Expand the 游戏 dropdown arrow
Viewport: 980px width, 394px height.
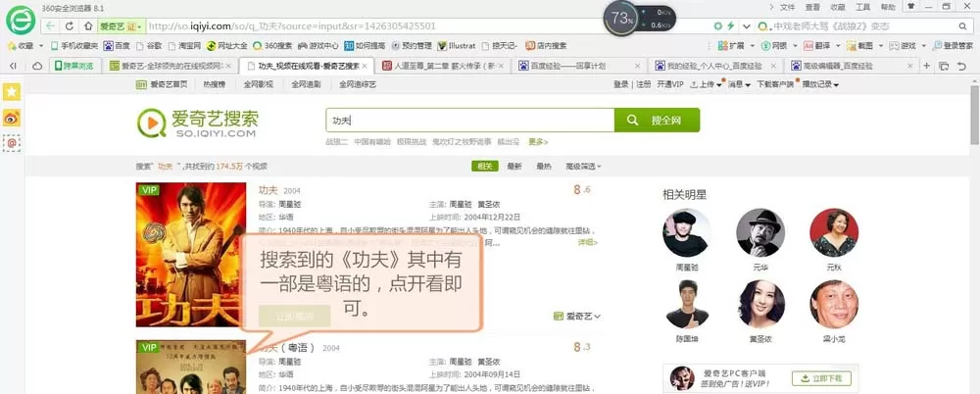923,46
